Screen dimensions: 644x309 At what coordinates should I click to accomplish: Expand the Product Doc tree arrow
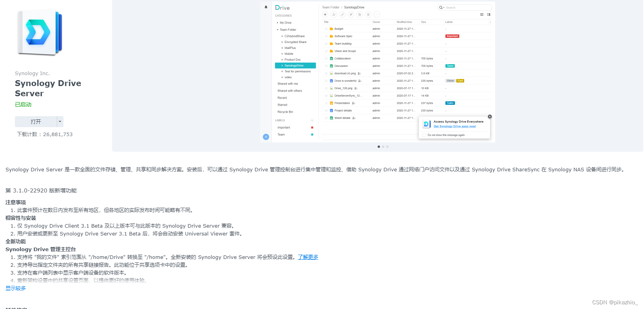tap(282, 60)
